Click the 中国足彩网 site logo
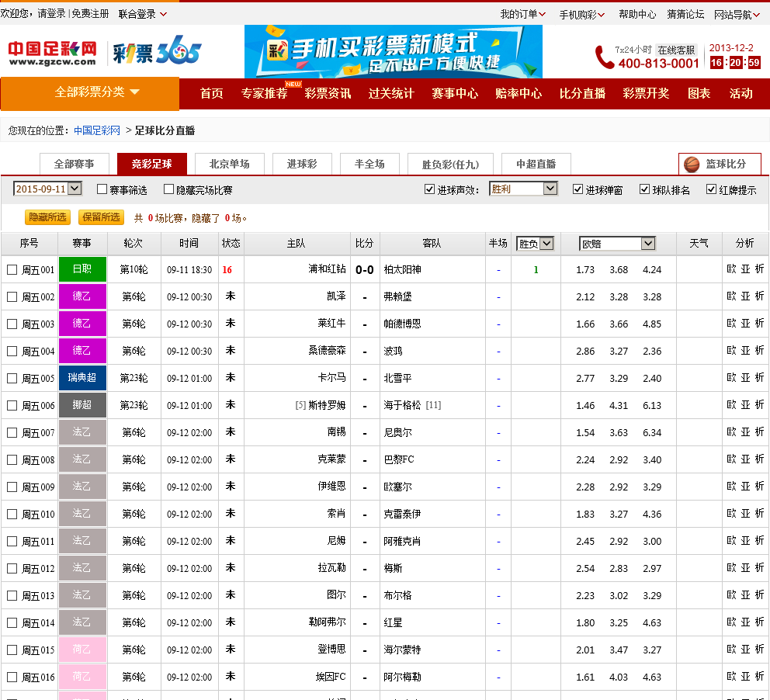770x700 pixels. click(52, 53)
